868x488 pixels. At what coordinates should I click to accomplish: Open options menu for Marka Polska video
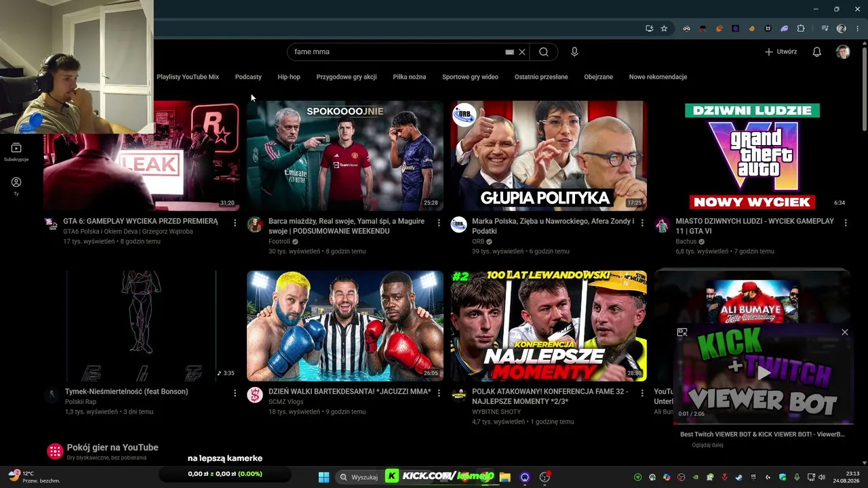642,222
